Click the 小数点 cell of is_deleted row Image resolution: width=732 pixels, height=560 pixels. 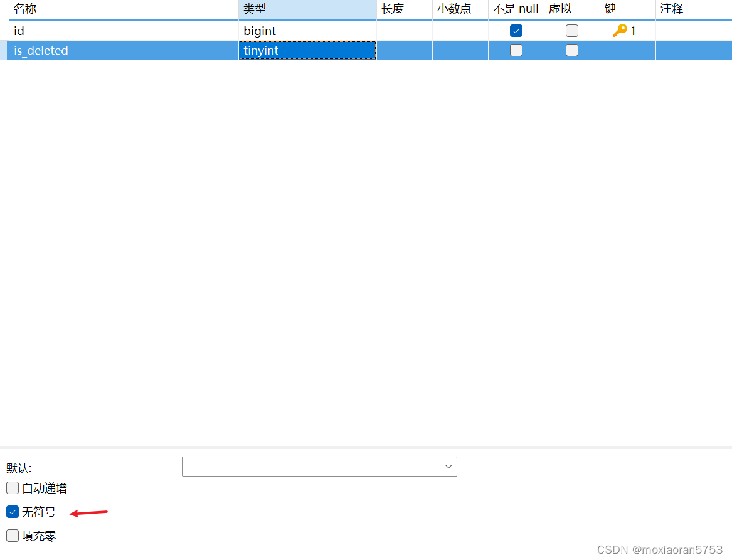click(460, 50)
